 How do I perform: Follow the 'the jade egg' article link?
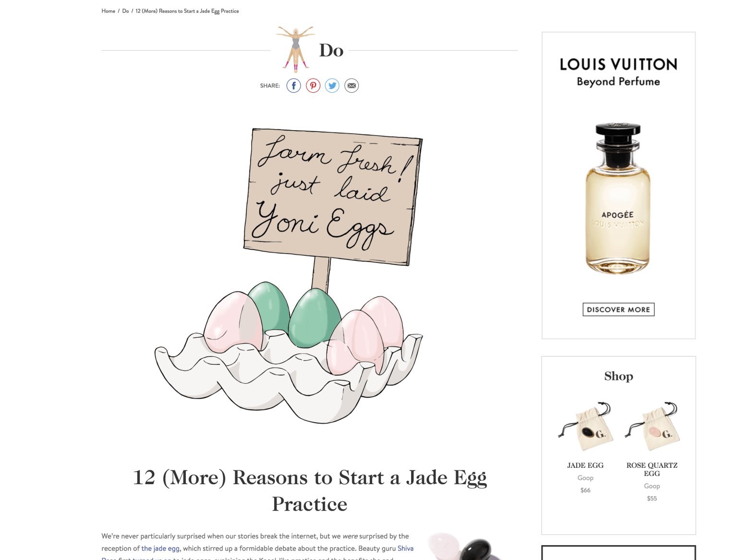161,548
